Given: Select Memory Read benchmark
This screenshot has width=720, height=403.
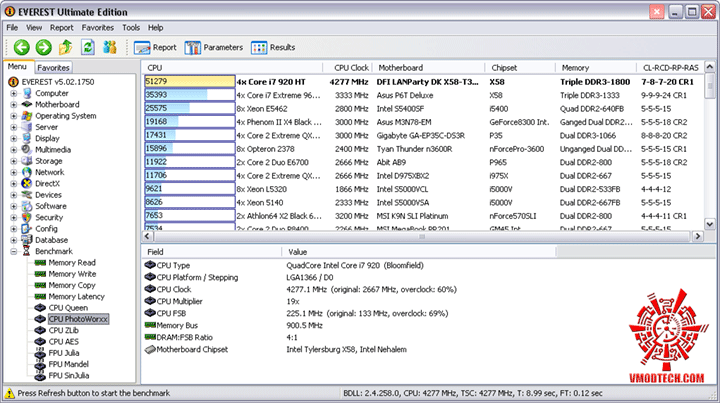Looking at the screenshot, I should coord(72,263).
